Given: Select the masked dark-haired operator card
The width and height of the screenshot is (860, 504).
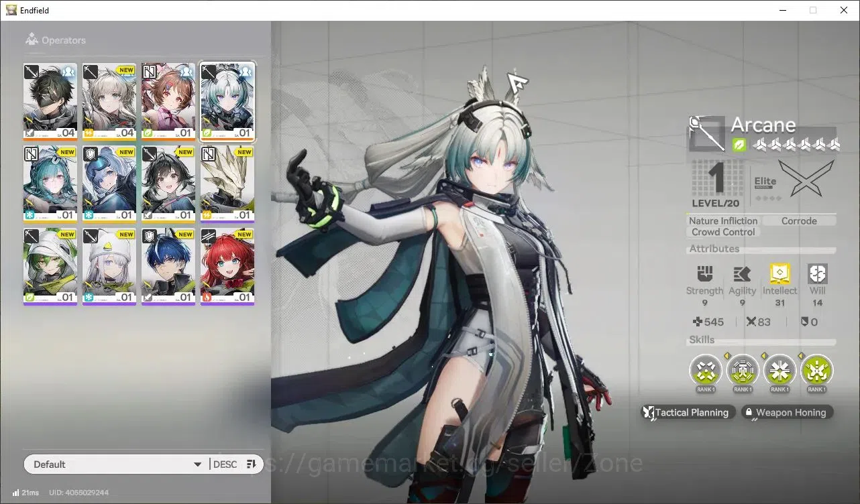Looking at the screenshot, I should point(50,102).
